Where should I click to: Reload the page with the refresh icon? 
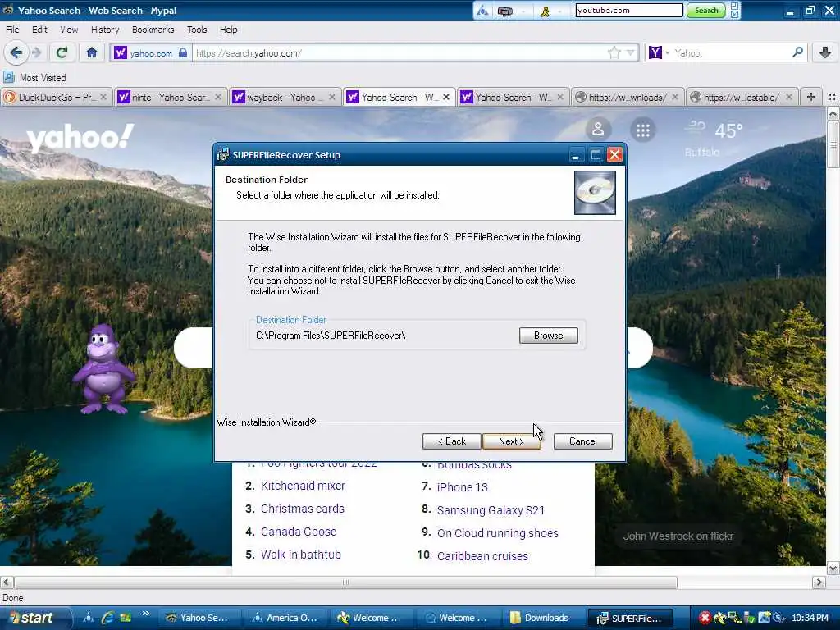(x=62, y=52)
